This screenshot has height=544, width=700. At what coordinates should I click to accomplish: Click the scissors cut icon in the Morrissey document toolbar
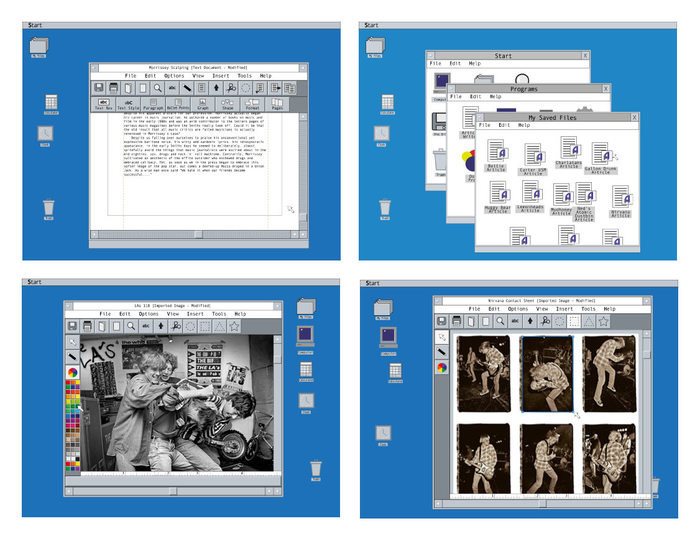point(231,88)
